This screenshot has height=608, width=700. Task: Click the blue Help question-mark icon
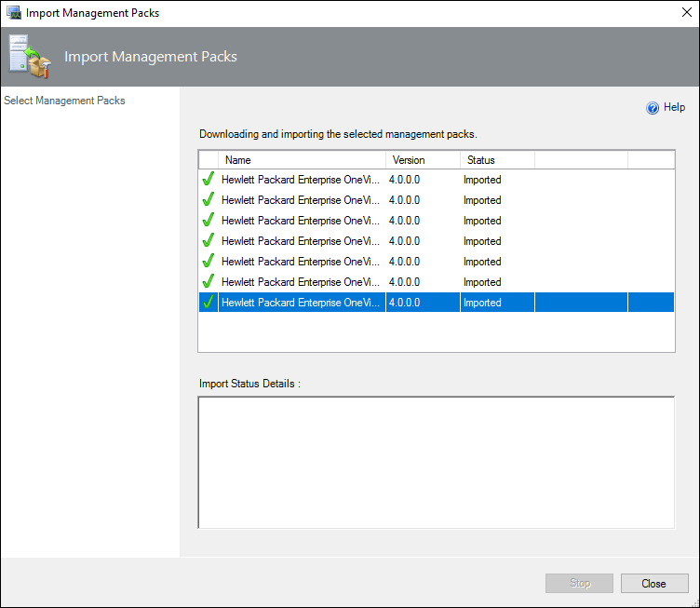tap(653, 108)
